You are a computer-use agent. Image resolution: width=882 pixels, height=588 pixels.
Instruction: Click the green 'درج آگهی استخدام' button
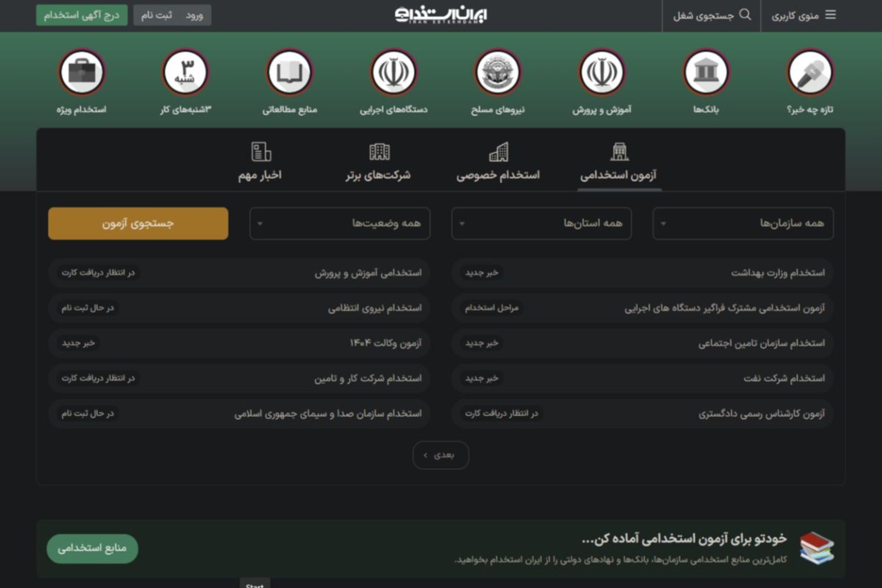click(x=82, y=15)
